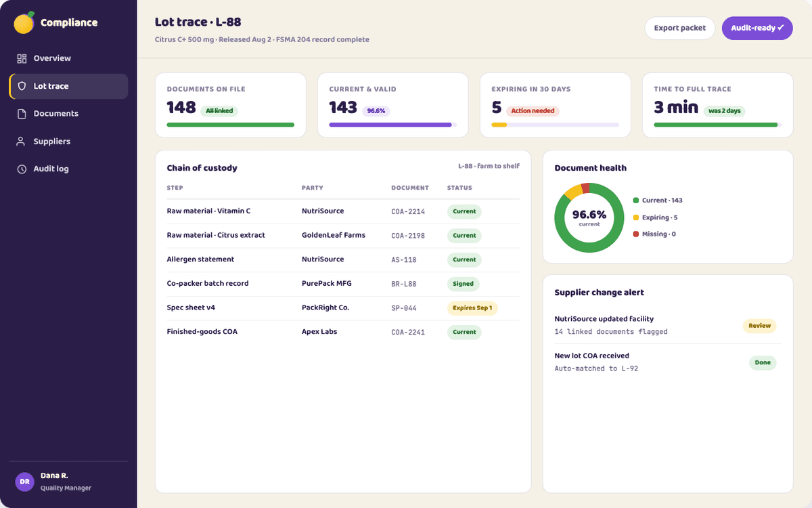
Task: Click the Done badge for new lot COA
Action: 763,362
